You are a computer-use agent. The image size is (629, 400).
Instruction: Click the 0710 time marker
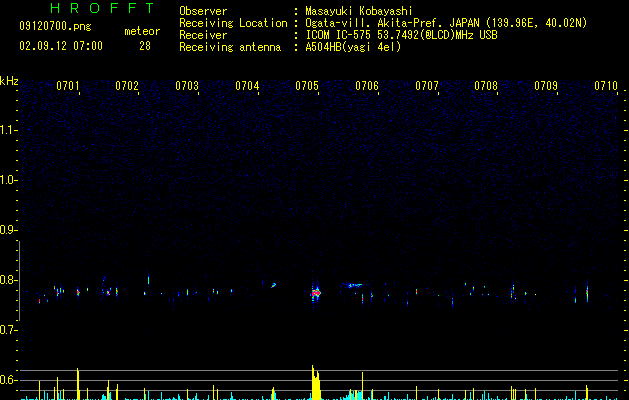coord(606,86)
